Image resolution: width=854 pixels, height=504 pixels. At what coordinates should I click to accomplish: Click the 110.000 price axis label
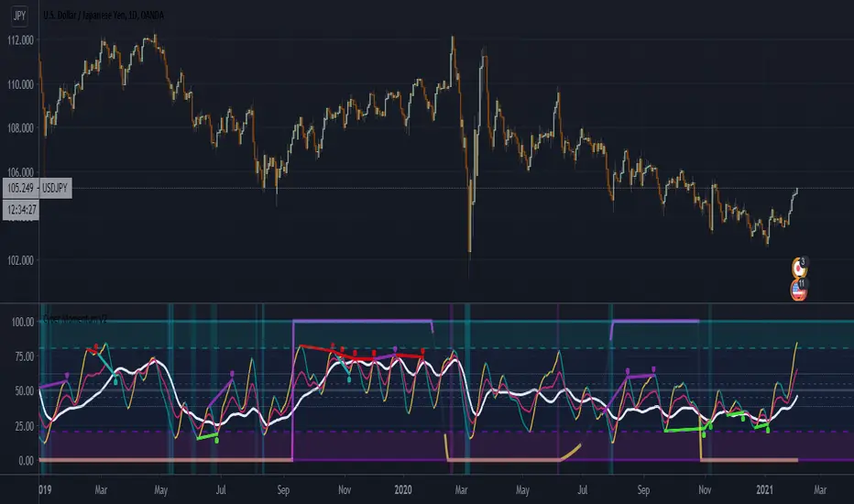[x=20, y=84]
